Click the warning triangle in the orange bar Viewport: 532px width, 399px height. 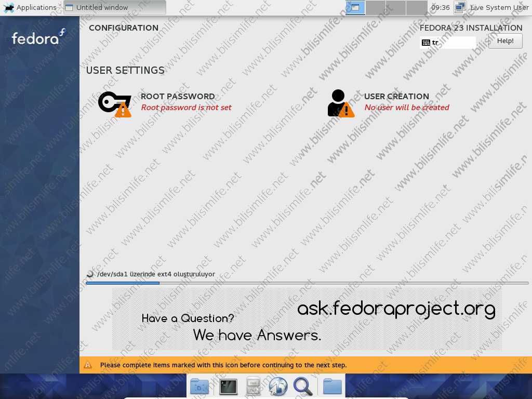[x=88, y=365]
